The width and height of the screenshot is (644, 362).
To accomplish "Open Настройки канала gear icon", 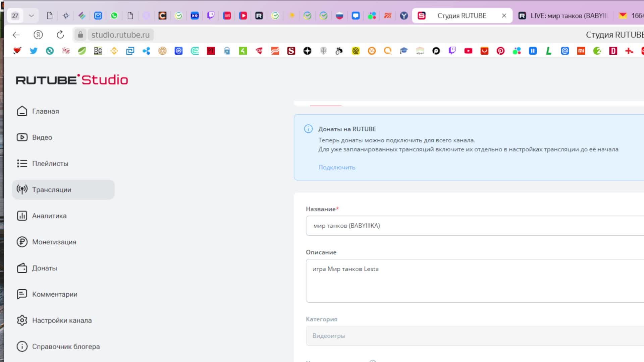I will tap(22, 320).
